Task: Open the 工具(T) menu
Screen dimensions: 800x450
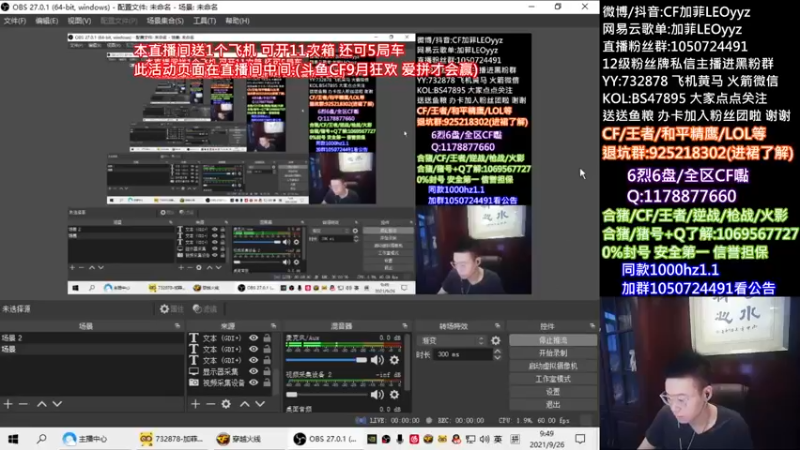Action: tap(205, 21)
